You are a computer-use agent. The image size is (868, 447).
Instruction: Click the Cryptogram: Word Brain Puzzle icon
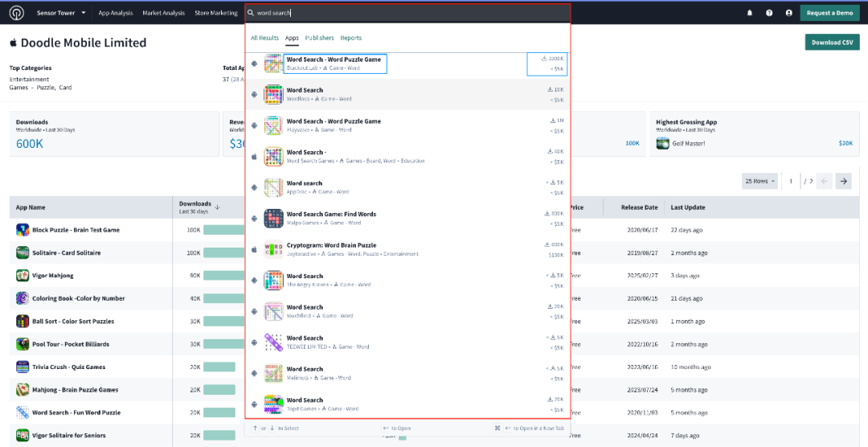274,249
